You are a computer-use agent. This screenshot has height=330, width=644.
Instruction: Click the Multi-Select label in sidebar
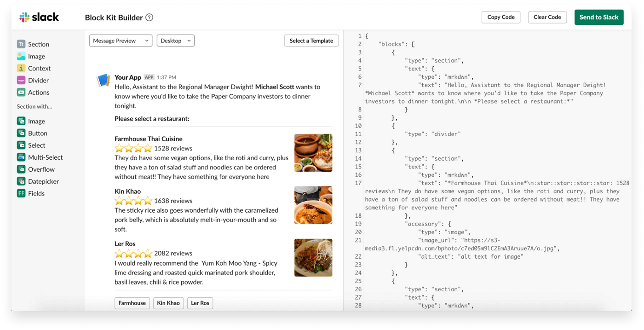click(46, 157)
